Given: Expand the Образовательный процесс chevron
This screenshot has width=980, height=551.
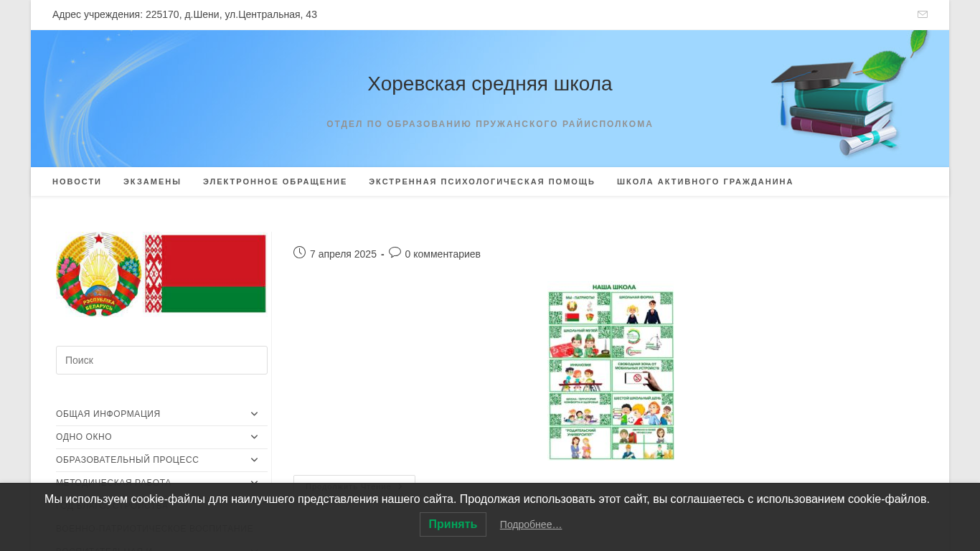Looking at the screenshot, I should (x=254, y=460).
